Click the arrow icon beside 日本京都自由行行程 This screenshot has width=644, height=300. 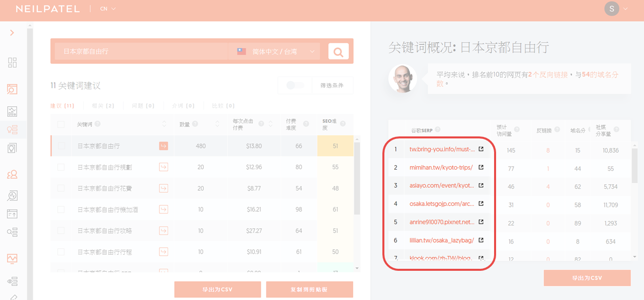[164, 252]
